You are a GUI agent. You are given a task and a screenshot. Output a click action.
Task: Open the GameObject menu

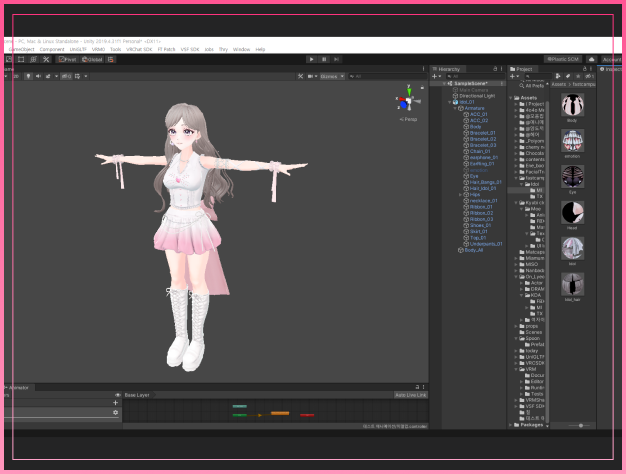pyautogui.click(x=22, y=49)
